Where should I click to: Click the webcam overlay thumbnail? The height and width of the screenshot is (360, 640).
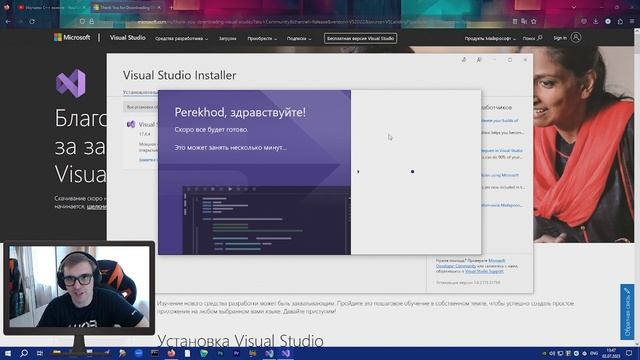pyautogui.click(x=79, y=287)
